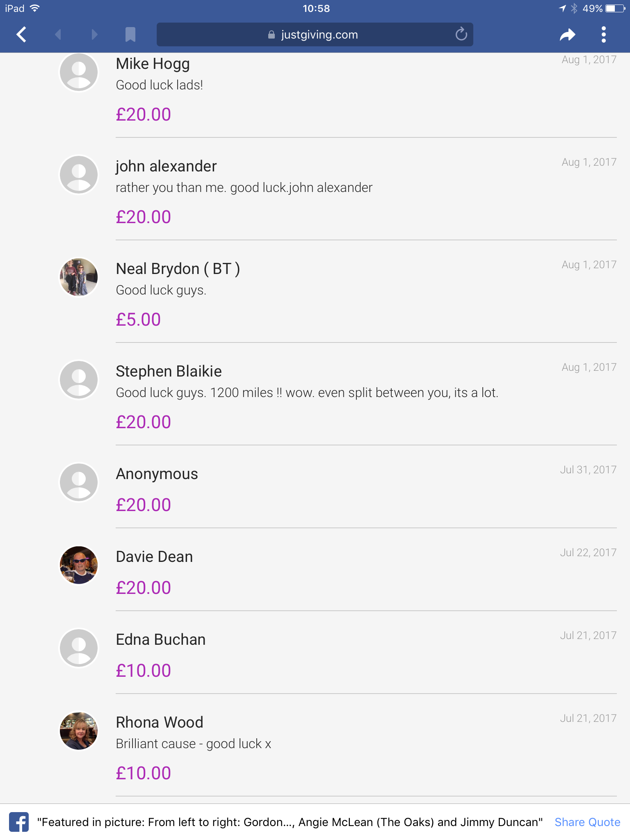Tap the Anonymous donor avatar
The image size is (630, 840).
(79, 482)
